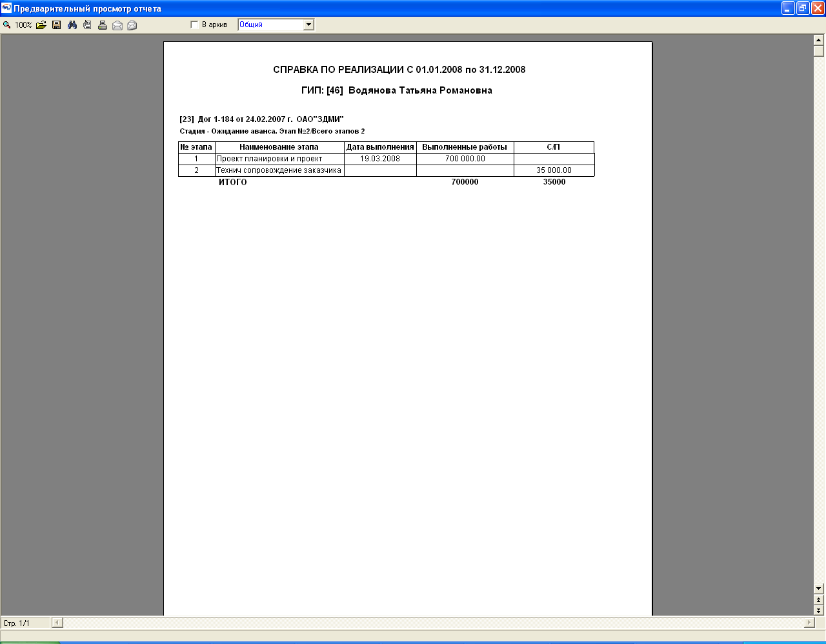Click the "№ этапа" column header
This screenshot has height=644, width=826.
point(196,147)
